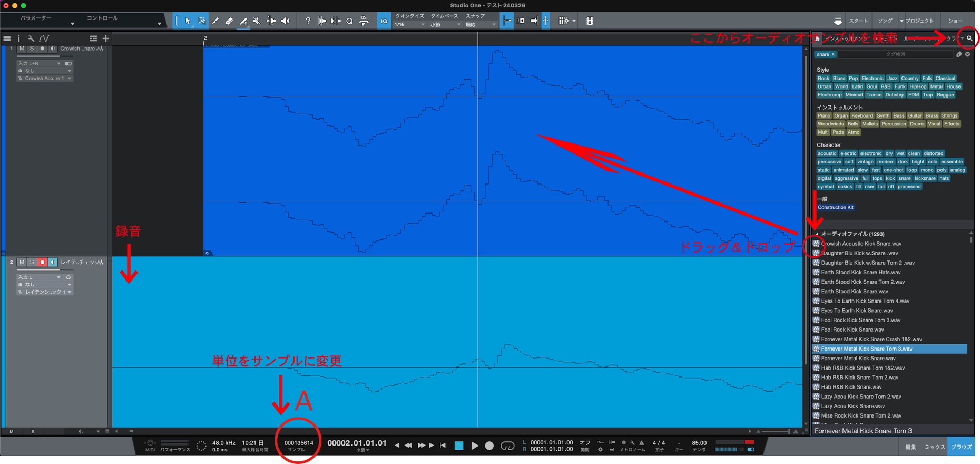Image resolution: width=980 pixels, height=464 pixels.
Task: Toggle the loop button in transport
Action: click(x=507, y=446)
